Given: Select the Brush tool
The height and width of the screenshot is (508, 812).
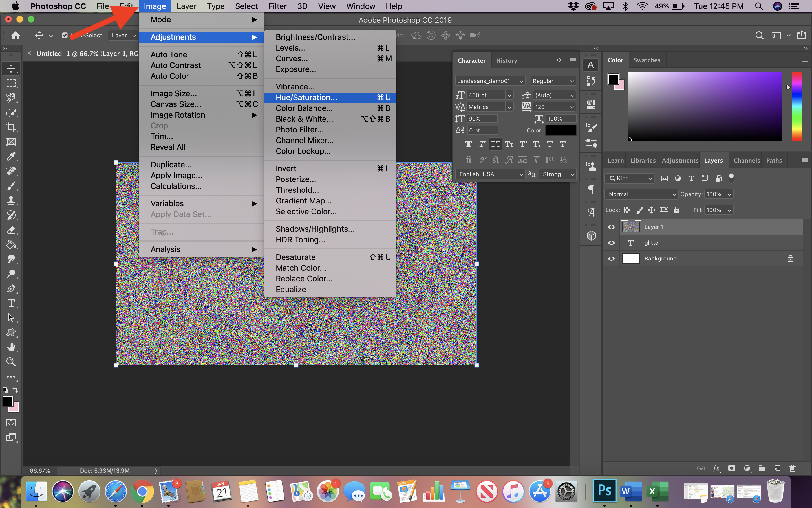Looking at the screenshot, I should click(11, 186).
